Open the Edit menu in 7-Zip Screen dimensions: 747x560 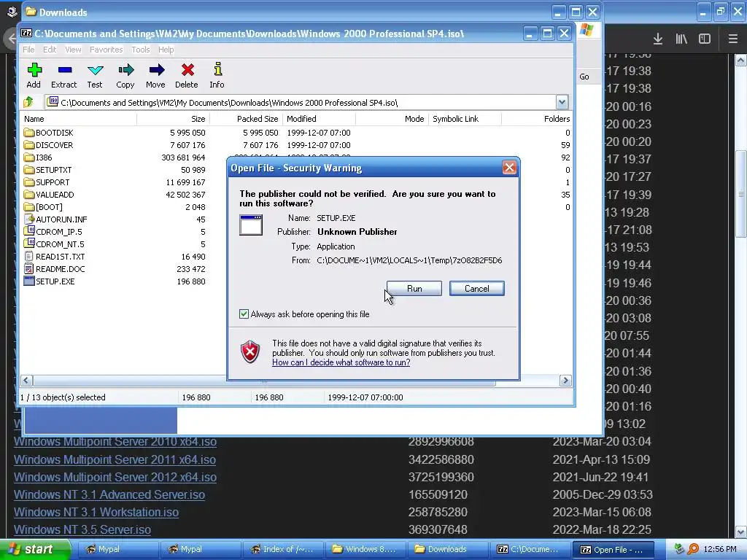click(50, 50)
